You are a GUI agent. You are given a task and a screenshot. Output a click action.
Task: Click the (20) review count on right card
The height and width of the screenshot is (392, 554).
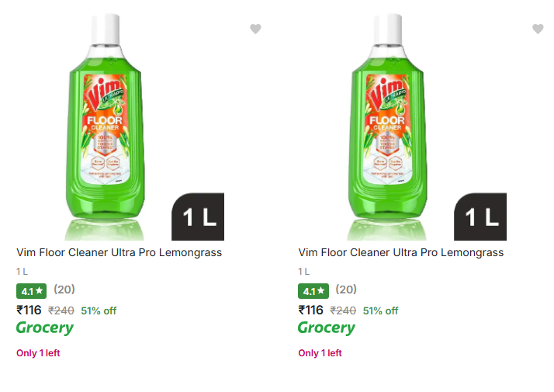point(346,290)
